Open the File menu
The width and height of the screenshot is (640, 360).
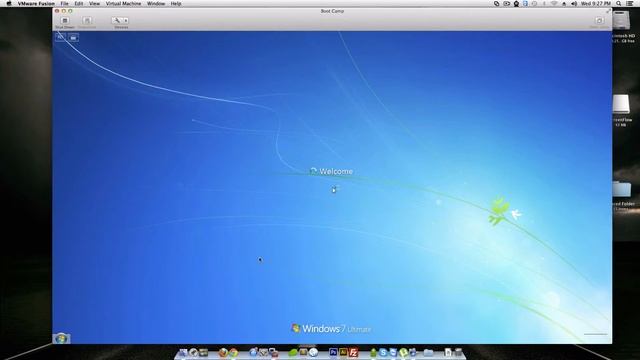64,4
